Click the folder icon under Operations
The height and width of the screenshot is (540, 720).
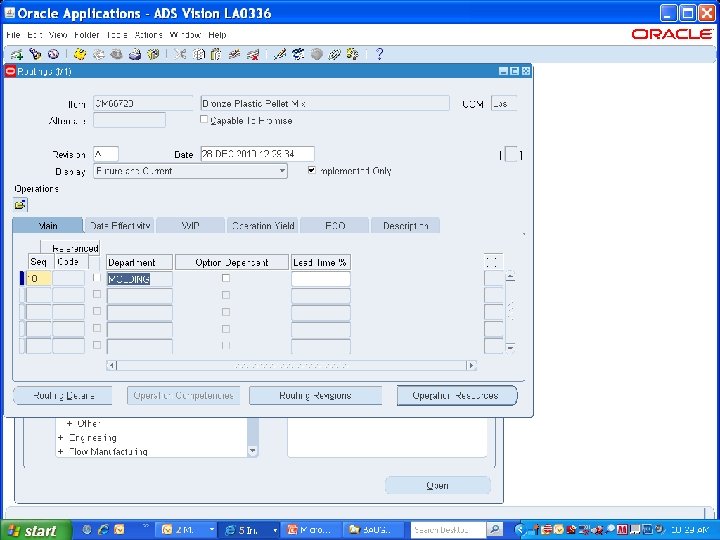pos(20,204)
